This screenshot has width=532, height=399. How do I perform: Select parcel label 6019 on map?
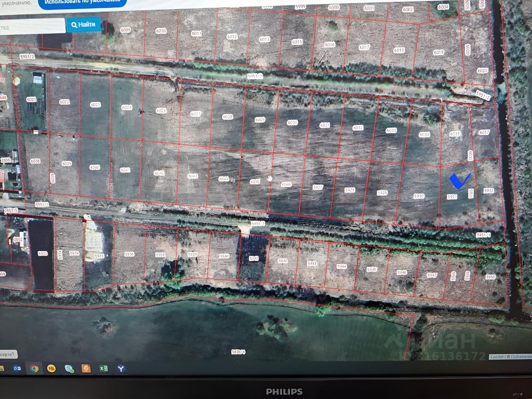point(438,52)
